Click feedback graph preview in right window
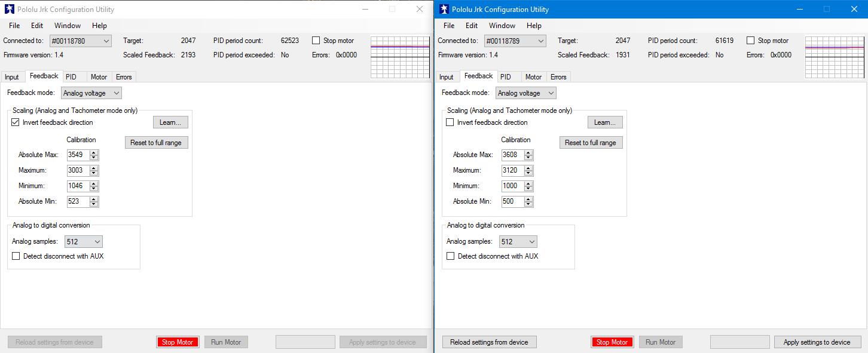Image resolution: width=868 pixels, height=353 pixels. [835, 57]
